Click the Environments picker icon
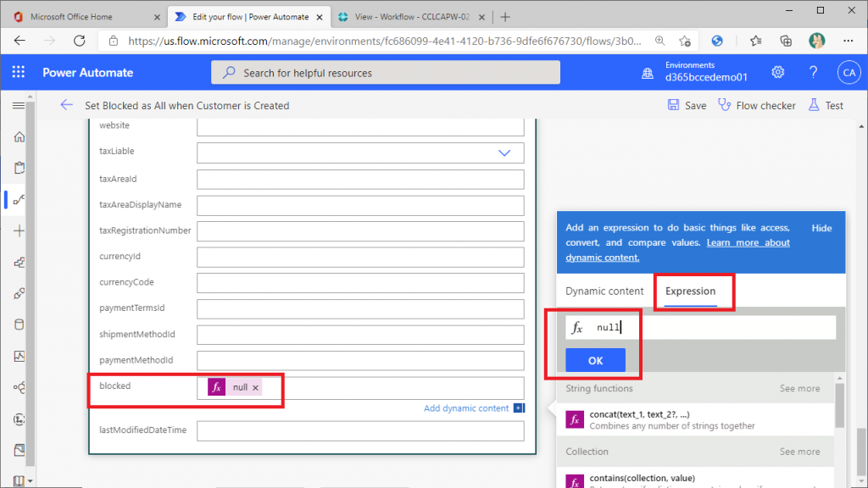Viewport: 868px width, 488px height. pos(647,73)
